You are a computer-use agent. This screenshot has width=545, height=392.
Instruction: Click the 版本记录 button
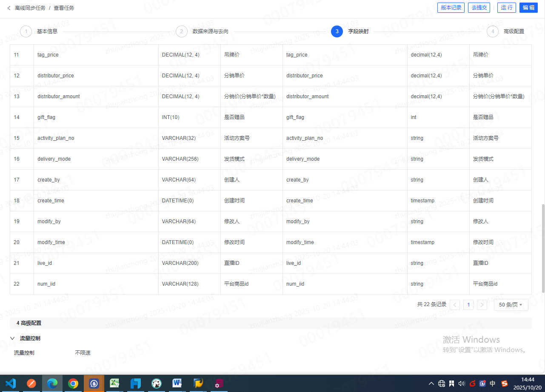(x=451, y=8)
